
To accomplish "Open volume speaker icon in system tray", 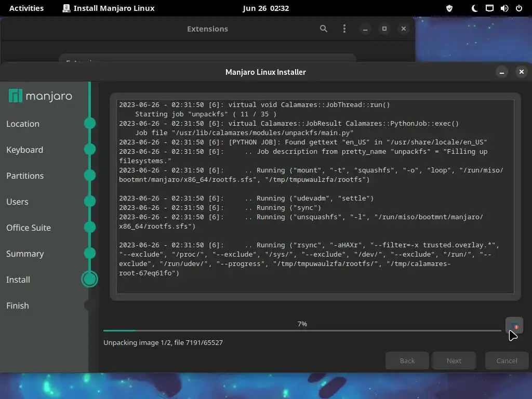I will 504,8.
